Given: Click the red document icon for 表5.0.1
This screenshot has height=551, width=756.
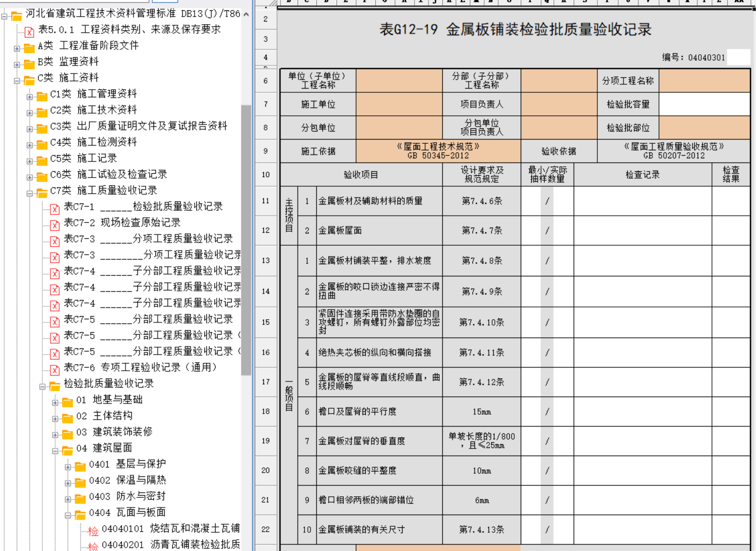Looking at the screenshot, I should pyautogui.click(x=29, y=31).
